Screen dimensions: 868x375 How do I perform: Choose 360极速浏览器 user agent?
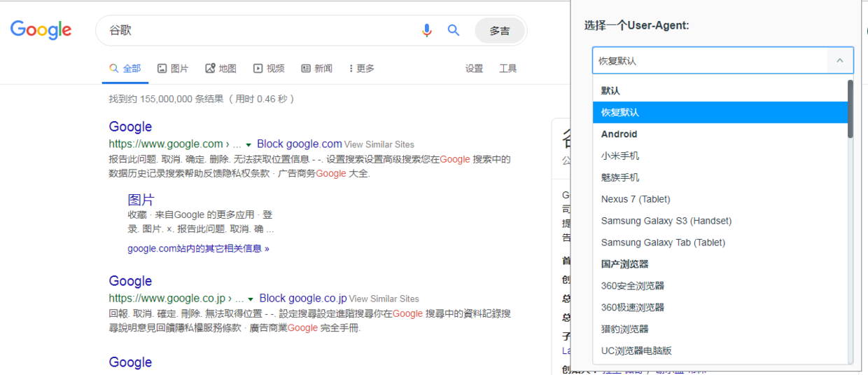[x=720, y=308]
